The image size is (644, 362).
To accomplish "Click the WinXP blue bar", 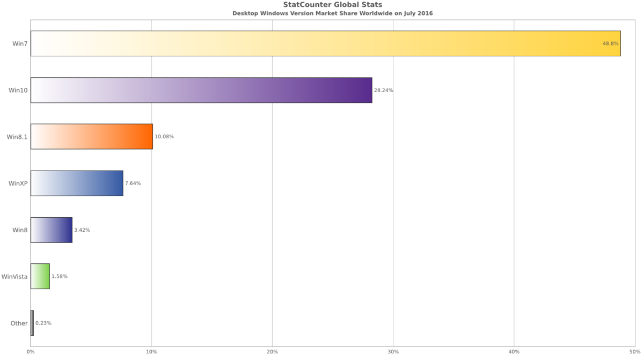I will 77,183.
